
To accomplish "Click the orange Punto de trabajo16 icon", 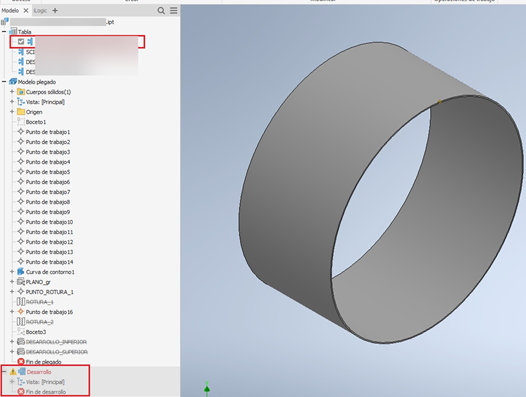I will click(21, 311).
